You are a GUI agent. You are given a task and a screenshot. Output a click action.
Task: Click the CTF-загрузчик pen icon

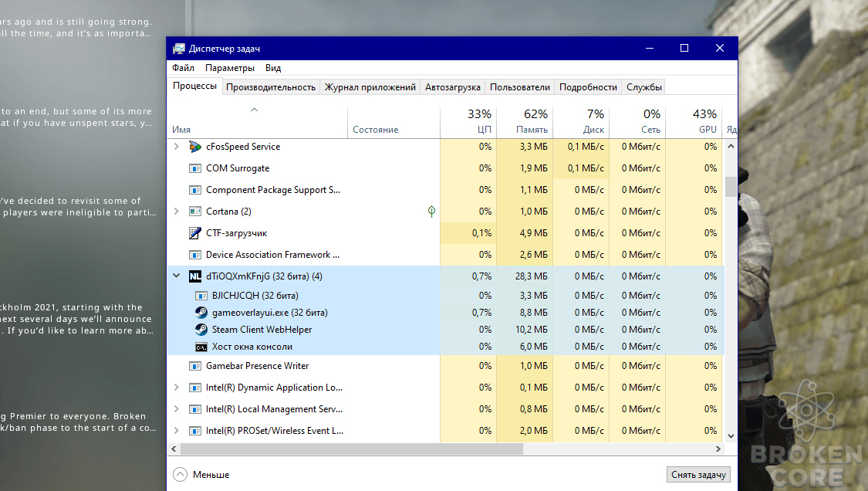[x=195, y=233]
